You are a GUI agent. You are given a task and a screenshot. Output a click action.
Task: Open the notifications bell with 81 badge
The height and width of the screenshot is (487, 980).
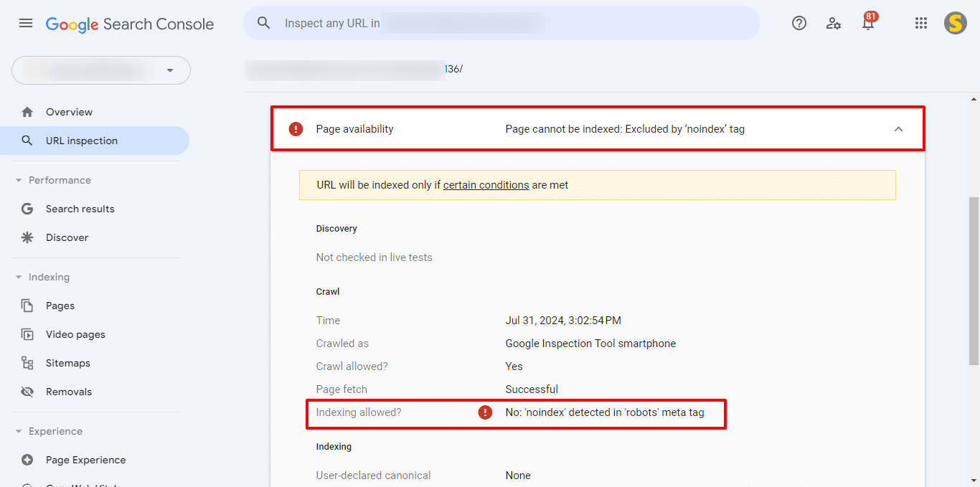pyautogui.click(x=868, y=22)
